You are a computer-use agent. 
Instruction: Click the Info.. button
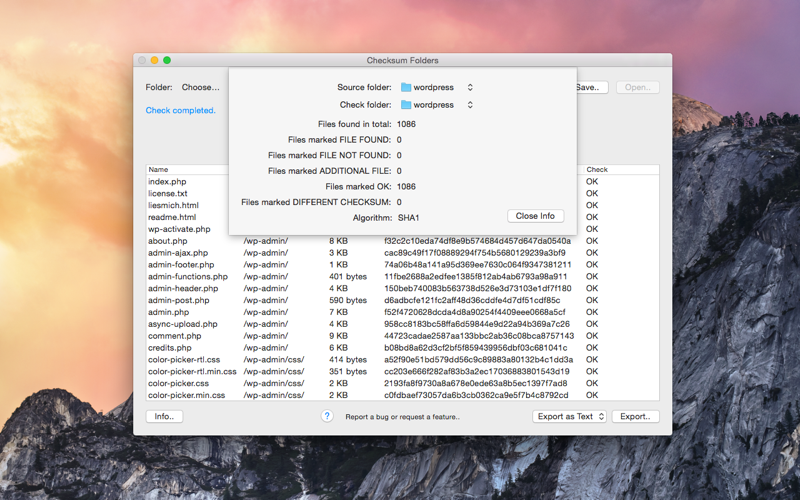(164, 416)
